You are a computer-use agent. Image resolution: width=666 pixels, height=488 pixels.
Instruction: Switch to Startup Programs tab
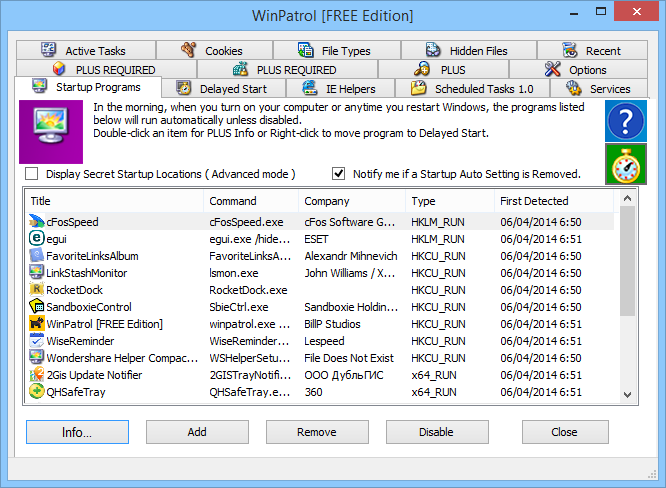click(87, 87)
